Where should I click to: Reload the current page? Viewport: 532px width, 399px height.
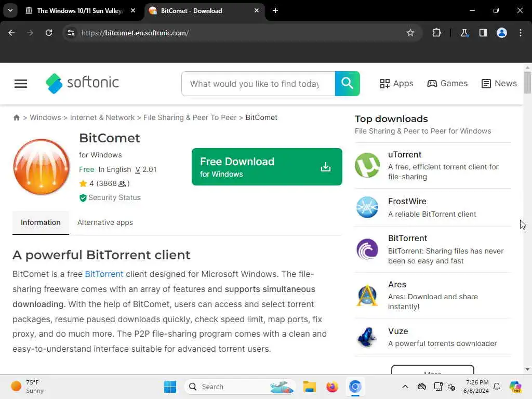(49, 33)
